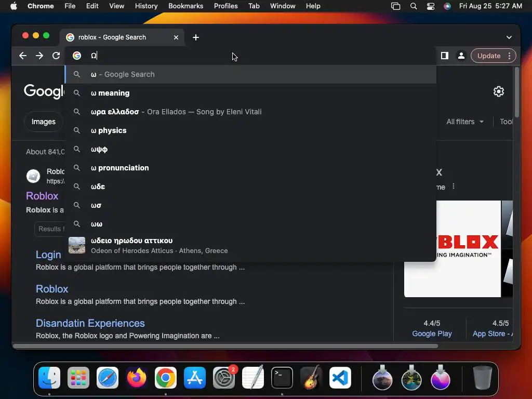Launch Safari from the Dock
532x399 pixels.
click(x=108, y=378)
